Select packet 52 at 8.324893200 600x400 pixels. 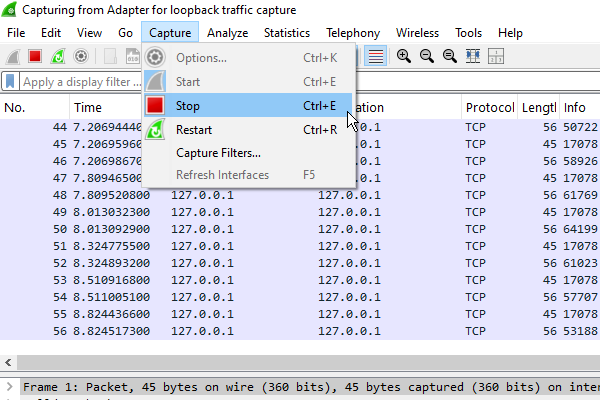click(x=300, y=263)
